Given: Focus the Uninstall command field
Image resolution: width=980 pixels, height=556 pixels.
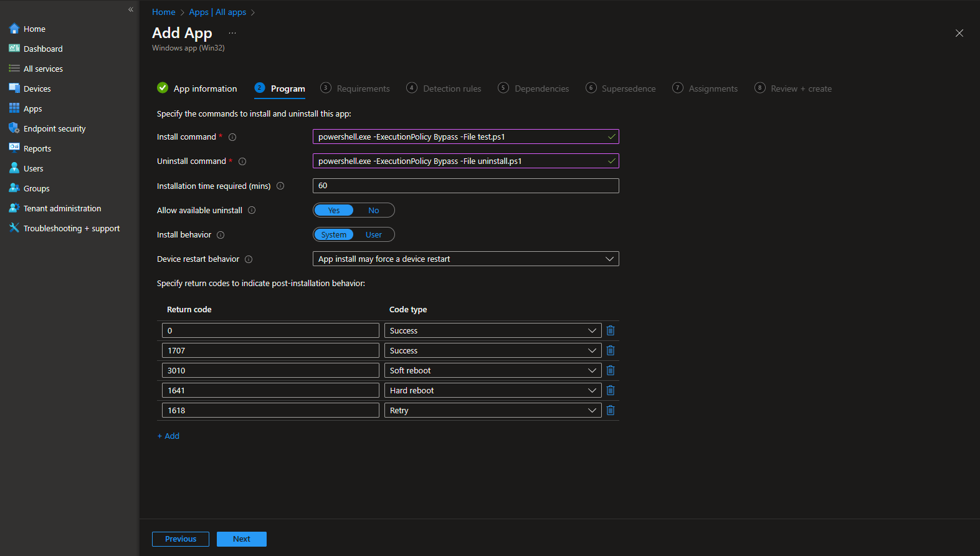Looking at the screenshot, I should click(466, 161).
